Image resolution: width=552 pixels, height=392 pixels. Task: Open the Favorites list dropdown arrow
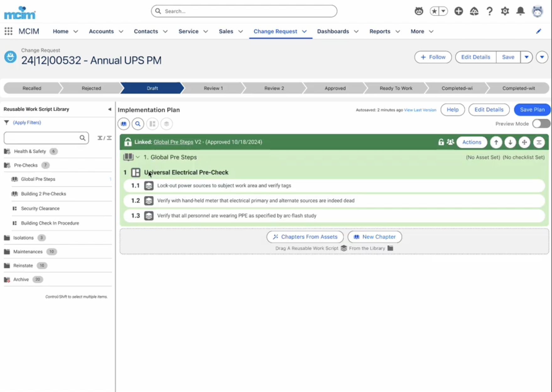(x=443, y=11)
